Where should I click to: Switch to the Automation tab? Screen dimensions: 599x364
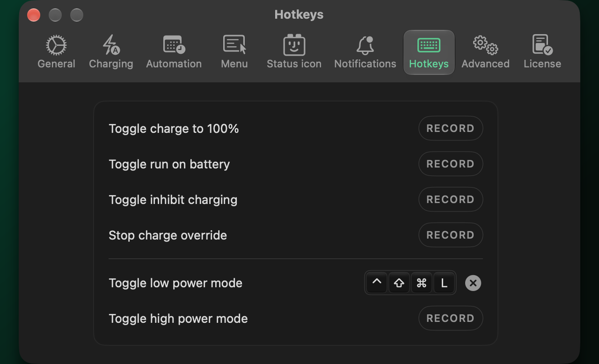coord(174,52)
